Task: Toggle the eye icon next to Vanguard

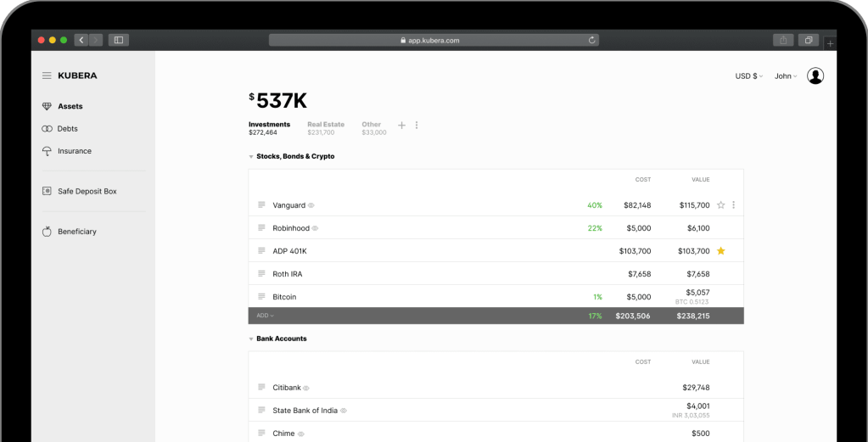Action: [311, 205]
